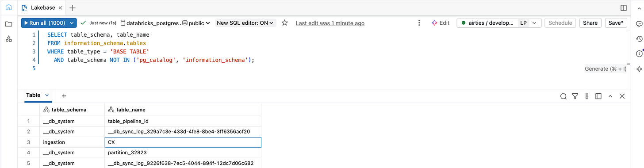
Task: Place cursor on the SELECT line of SQL
Action: tap(98, 34)
